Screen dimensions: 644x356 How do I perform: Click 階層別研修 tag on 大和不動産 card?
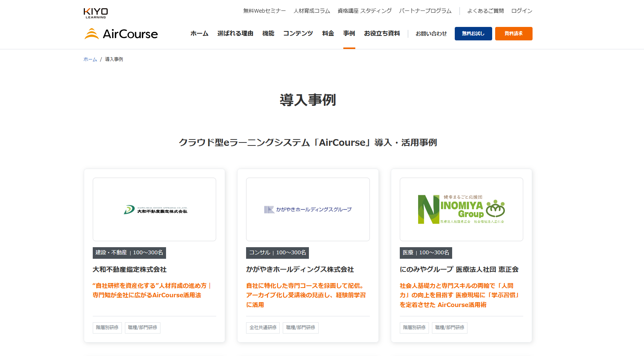tap(107, 328)
